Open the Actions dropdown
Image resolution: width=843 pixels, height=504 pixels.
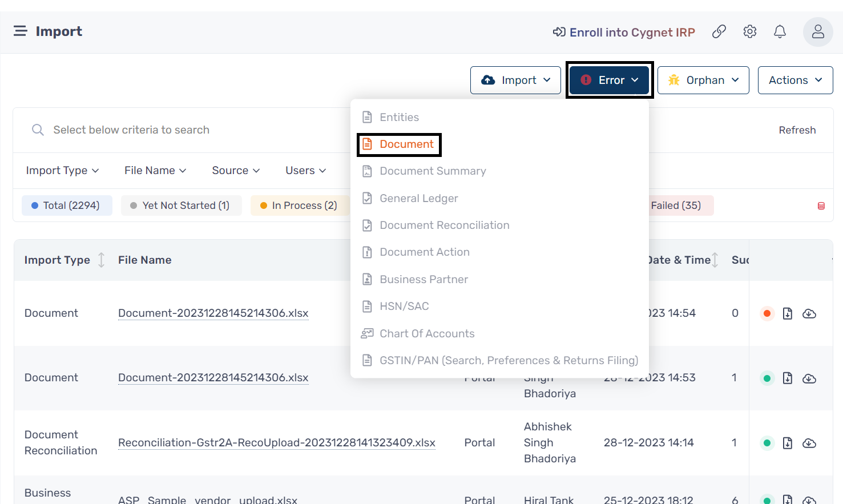coord(795,80)
